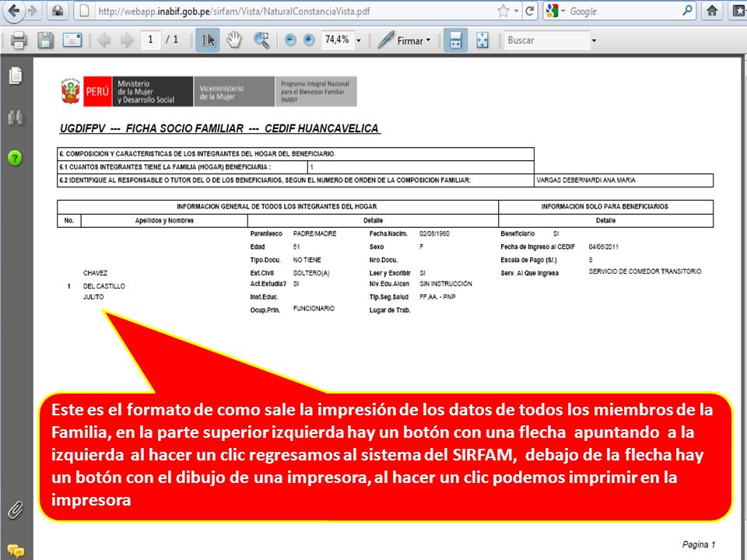This screenshot has height=560, width=747.
Task: Activate the hand pan tool
Action: coord(234,40)
